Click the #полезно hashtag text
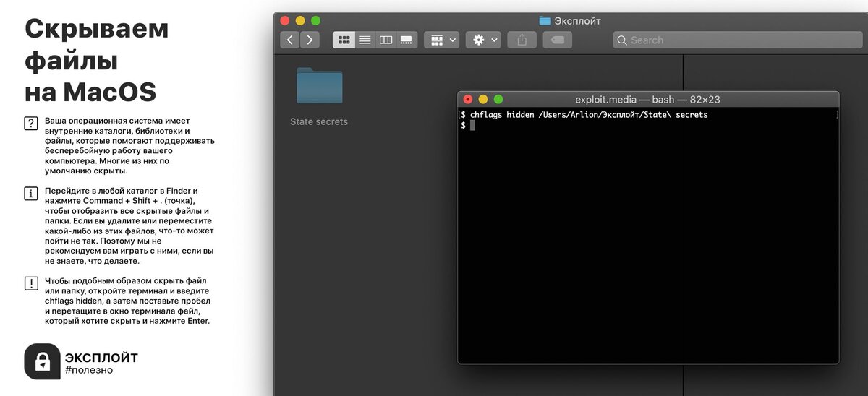 (x=89, y=370)
